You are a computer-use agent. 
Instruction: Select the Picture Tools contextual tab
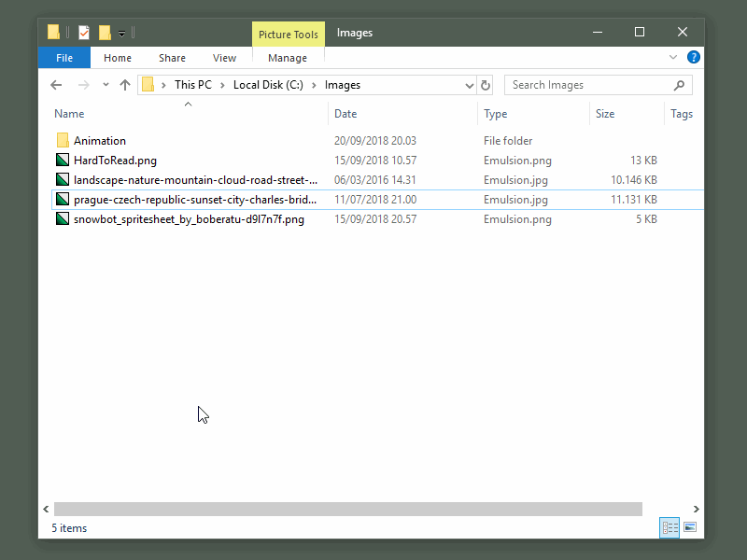pyautogui.click(x=289, y=35)
